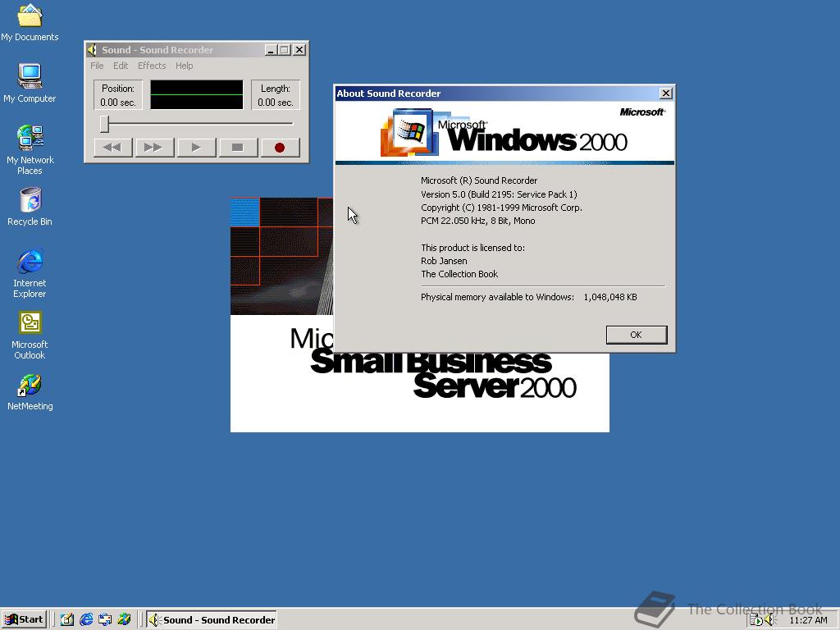This screenshot has height=630, width=840.
Task: Open the Start menu
Action: click(24, 619)
